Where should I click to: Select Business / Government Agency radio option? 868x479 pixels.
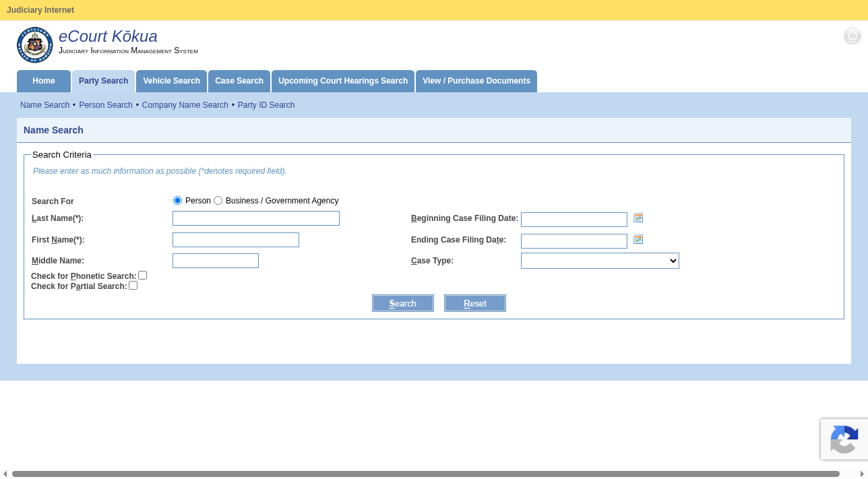[x=218, y=201]
